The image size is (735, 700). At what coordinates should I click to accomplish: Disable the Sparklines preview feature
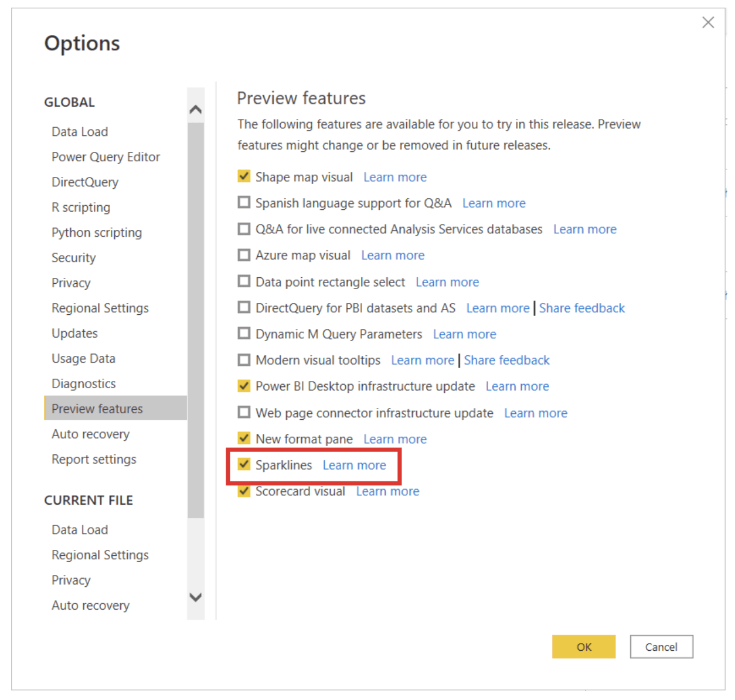[244, 464]
